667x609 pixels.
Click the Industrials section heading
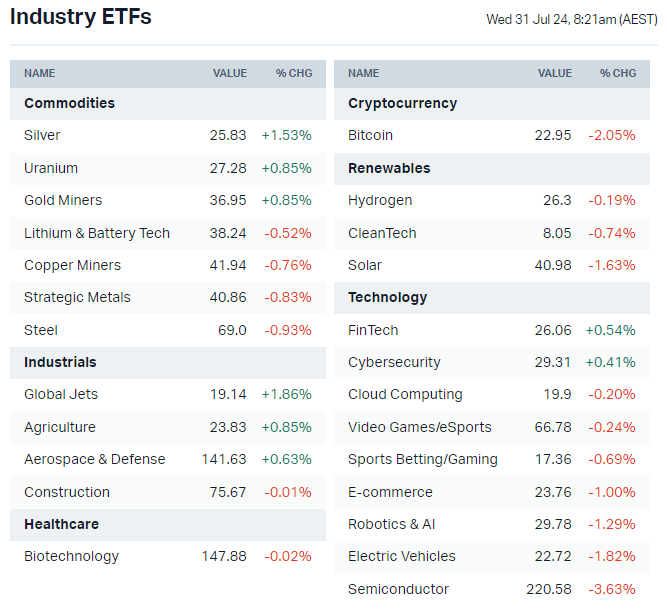tap(60, 362)
